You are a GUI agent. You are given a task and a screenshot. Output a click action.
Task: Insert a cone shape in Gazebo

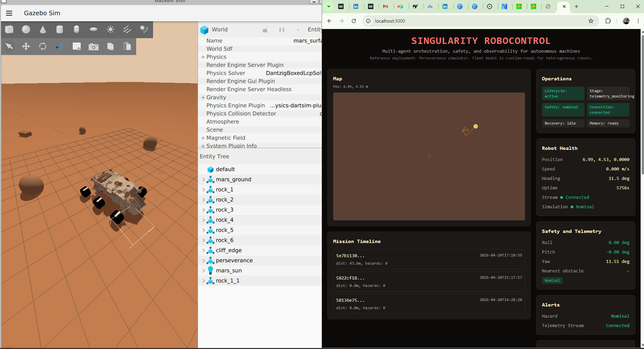click(x=43, y=30)
